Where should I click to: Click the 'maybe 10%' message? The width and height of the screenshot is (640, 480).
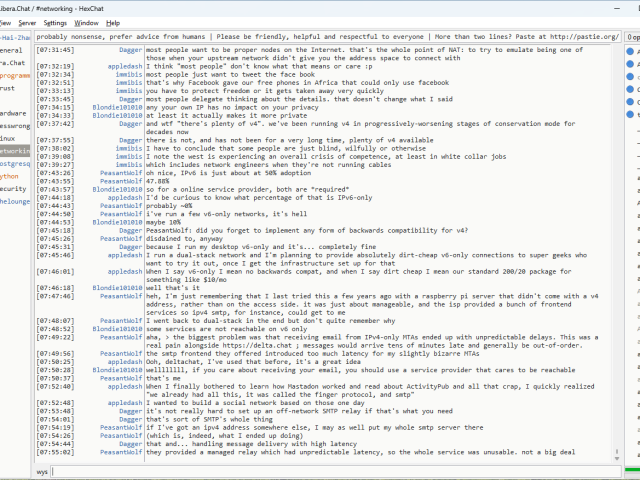point(163,222)
